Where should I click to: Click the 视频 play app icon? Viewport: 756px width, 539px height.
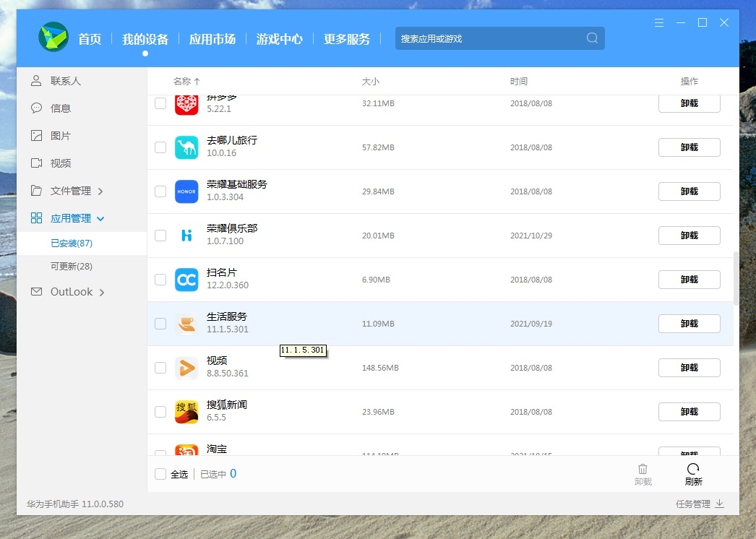(x=186, y=368)
